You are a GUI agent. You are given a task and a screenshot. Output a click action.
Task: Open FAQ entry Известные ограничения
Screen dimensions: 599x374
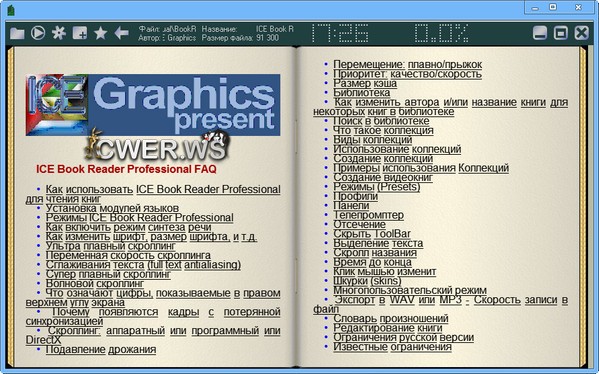[392, 347]
